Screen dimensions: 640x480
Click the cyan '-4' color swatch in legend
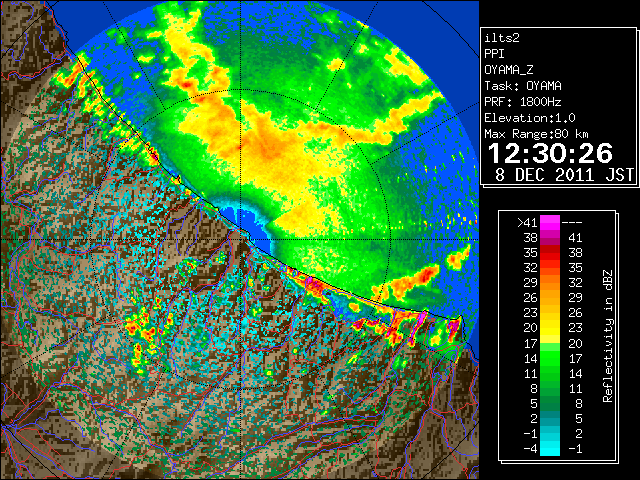click(550, 449)
